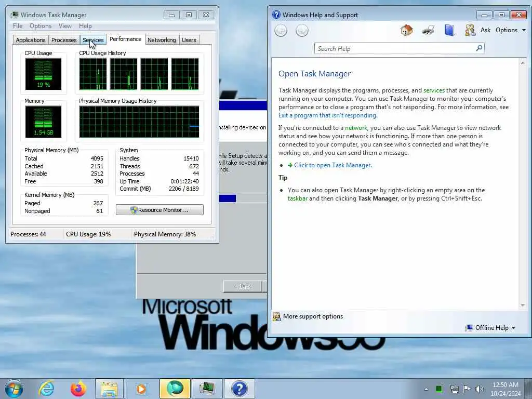Print the help topic
The image size is (532, 399).
point(428,30)
